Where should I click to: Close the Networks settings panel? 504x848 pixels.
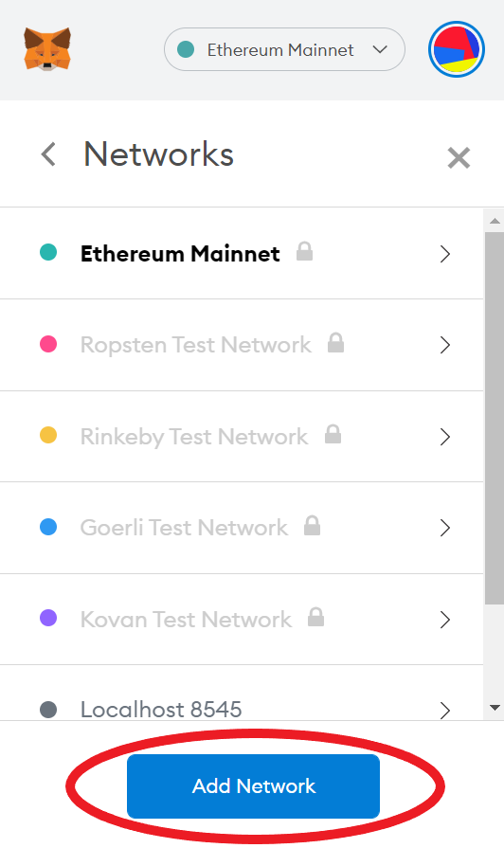[459, 158]
